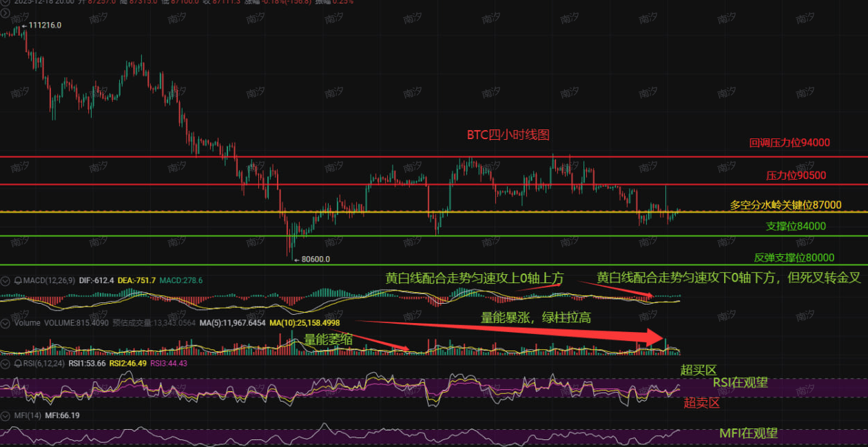The width and height of the screenshot is (868, 447).
Task: Collapse the RSI indicator panel chevron
Action: tap(6, 363)
